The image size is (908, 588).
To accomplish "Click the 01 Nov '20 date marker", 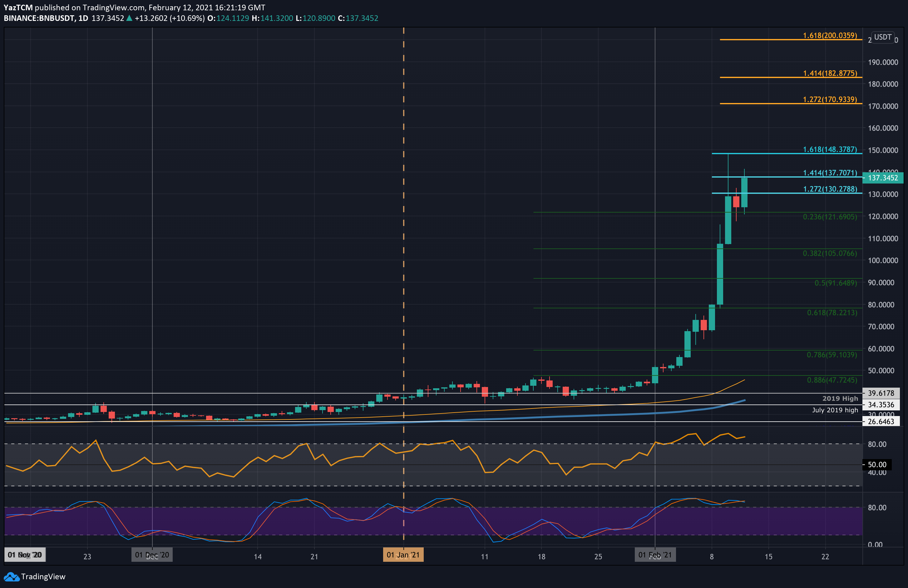I will click(x=25, y=555).
